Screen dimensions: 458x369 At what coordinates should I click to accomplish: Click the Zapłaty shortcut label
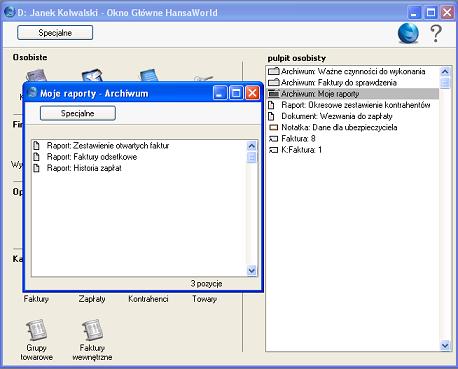coord(92,299)
